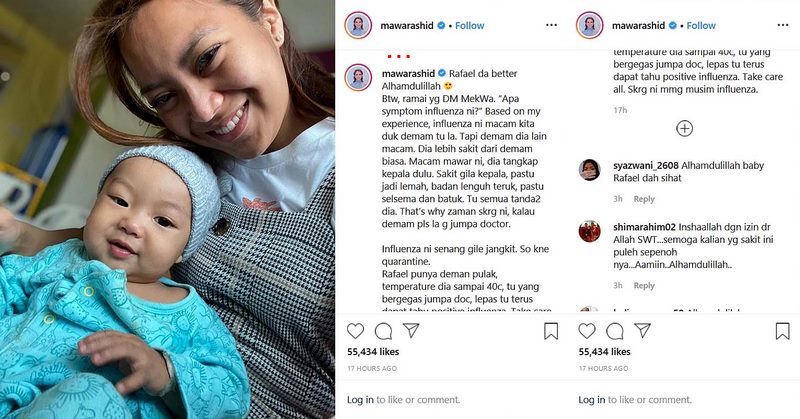
Task: Open comments via left panel speech bubble icon
Action: coord(383,332)
